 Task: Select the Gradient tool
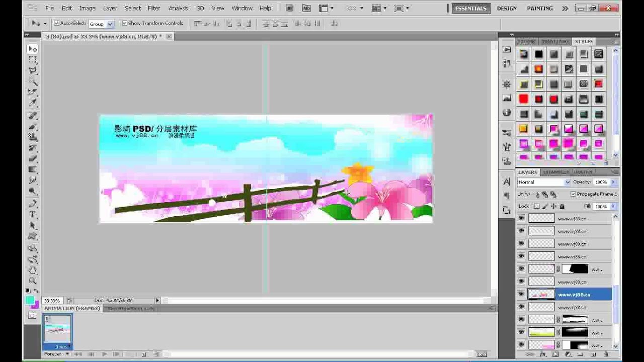[32, 169]
